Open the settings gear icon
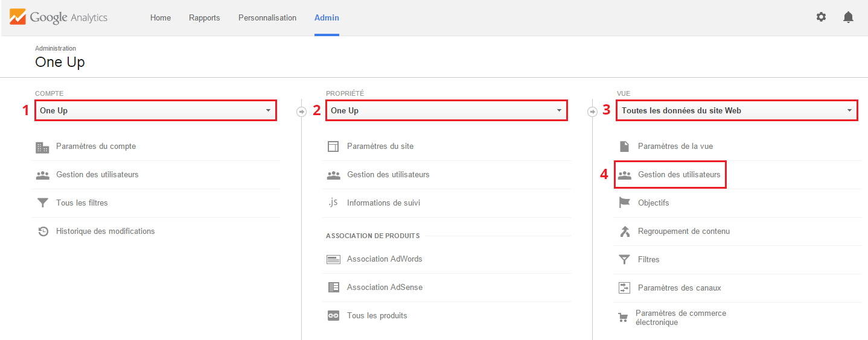Viewport: 868px width, 340px height. tap(821, 17)
